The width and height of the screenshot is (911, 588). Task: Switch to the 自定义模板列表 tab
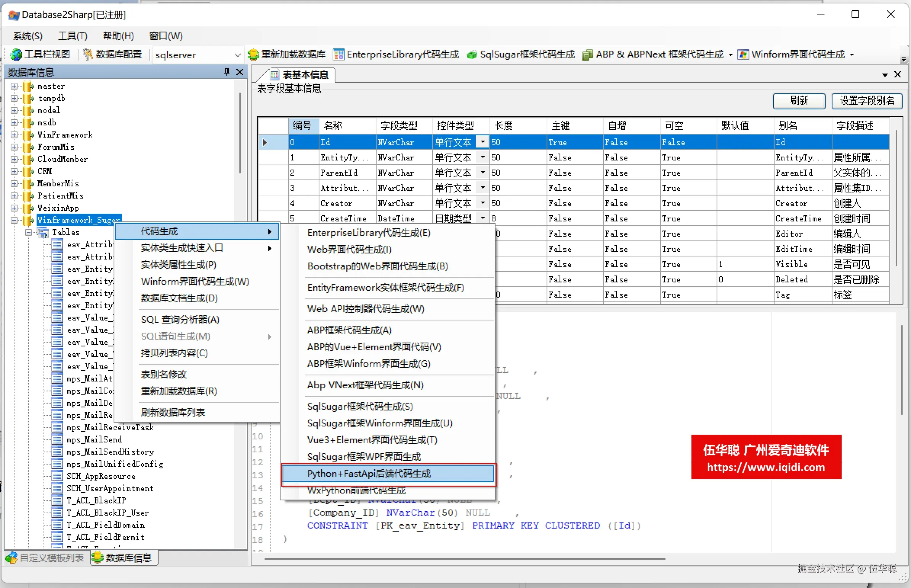(45, 558)
